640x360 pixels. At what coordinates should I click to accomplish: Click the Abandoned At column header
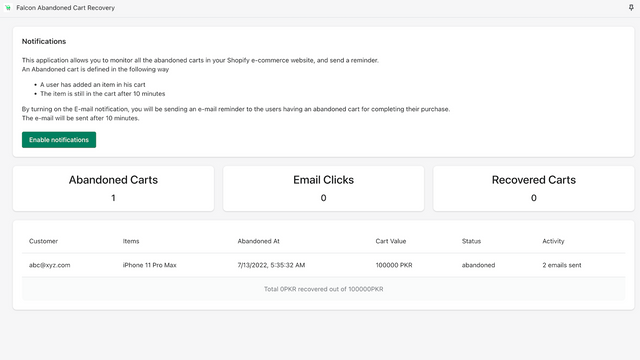(x=258, y=241)
